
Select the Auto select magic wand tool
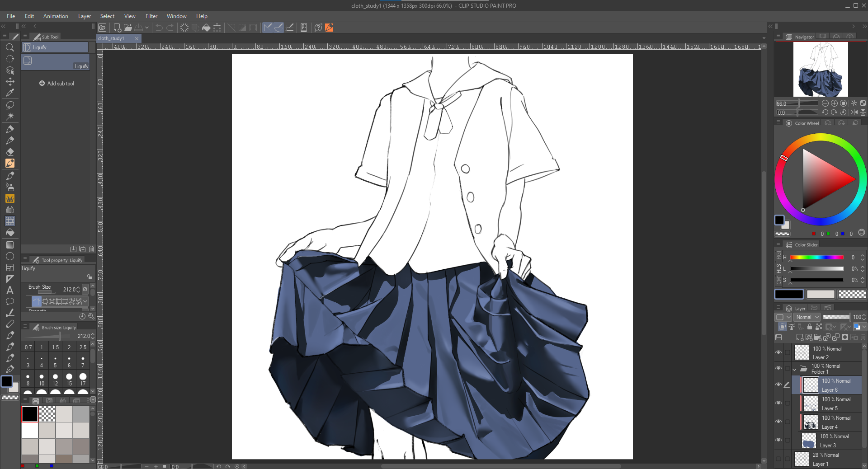point(9,116)
